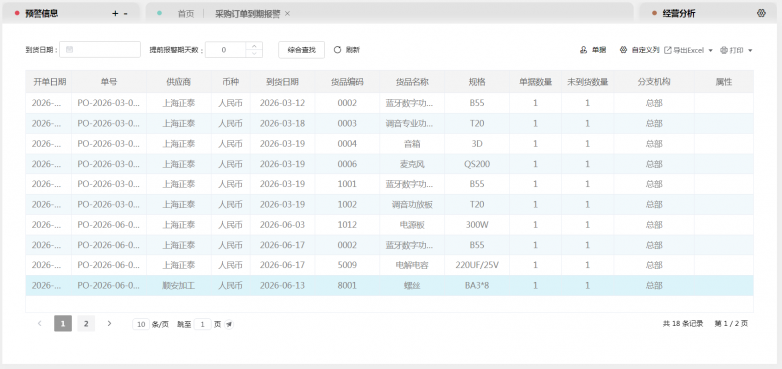Click 货品编码 cell 0004

347,144
